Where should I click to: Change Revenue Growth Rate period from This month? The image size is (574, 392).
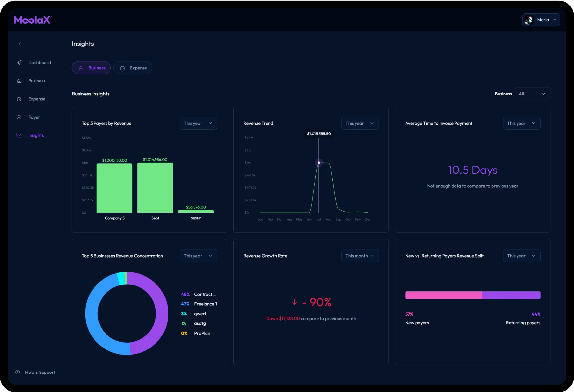point(360,256)
